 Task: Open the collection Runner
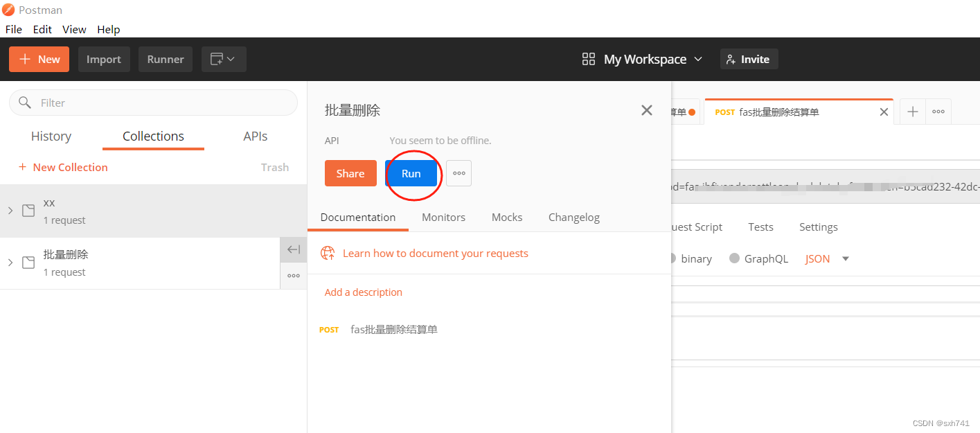(166, 59)
